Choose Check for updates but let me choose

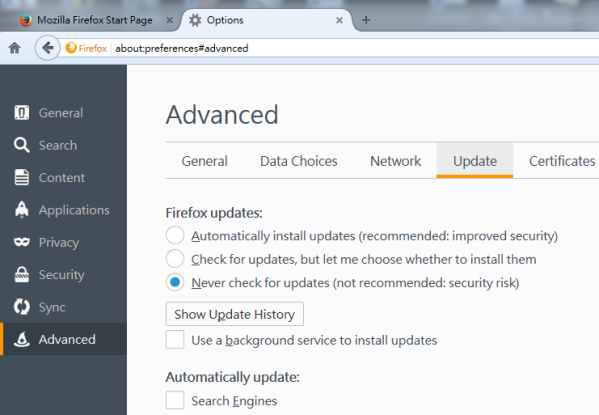175,259
